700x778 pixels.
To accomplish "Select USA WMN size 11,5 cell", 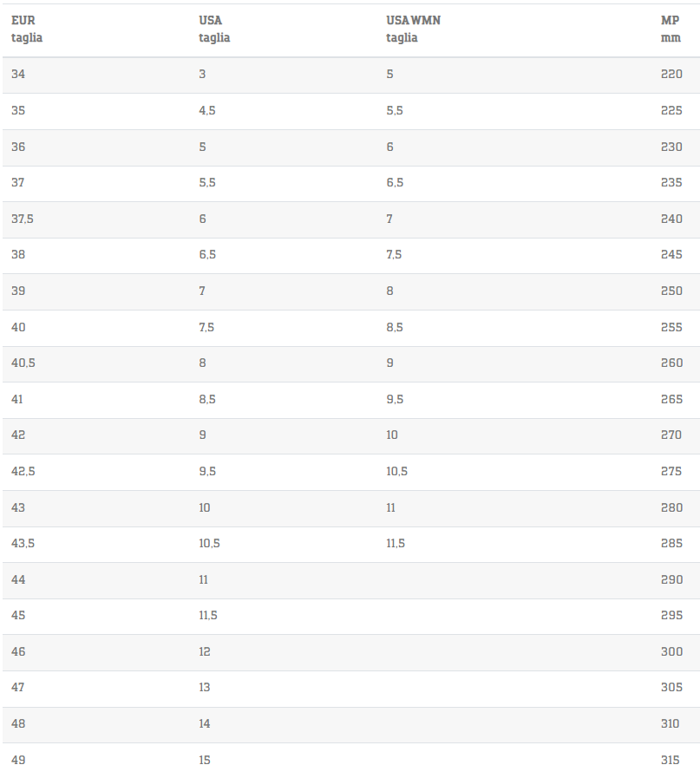I will (396, 543).
